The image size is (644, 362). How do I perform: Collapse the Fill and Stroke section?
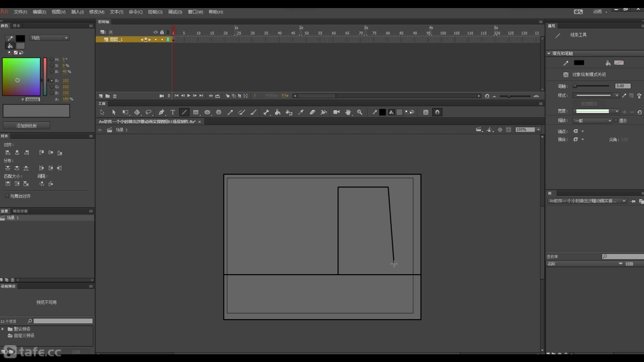pyautogui.click(x=549, y=53)
